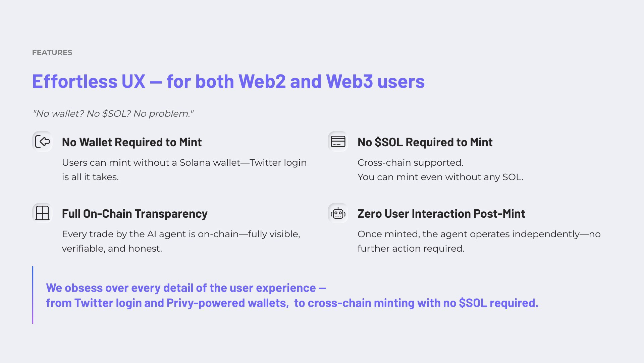644x363 pixels.
Task: Click the login arrow icon beside No Wallet
Action: [42, 142]
